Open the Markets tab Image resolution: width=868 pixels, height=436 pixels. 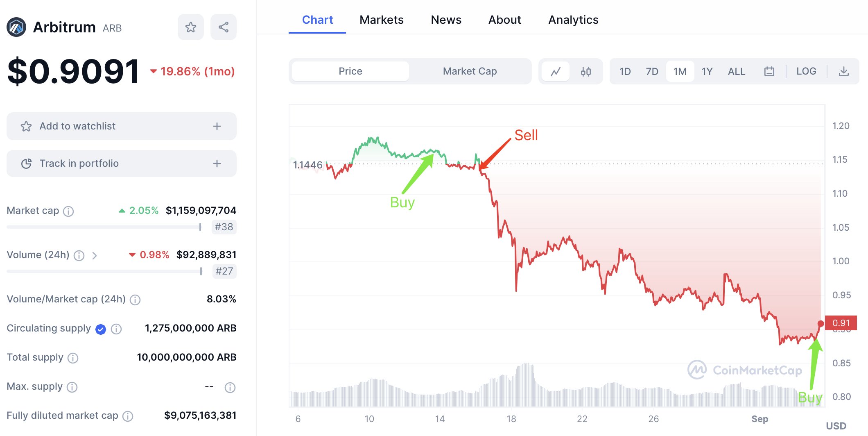pyautogui.click(x=381, y=20)
